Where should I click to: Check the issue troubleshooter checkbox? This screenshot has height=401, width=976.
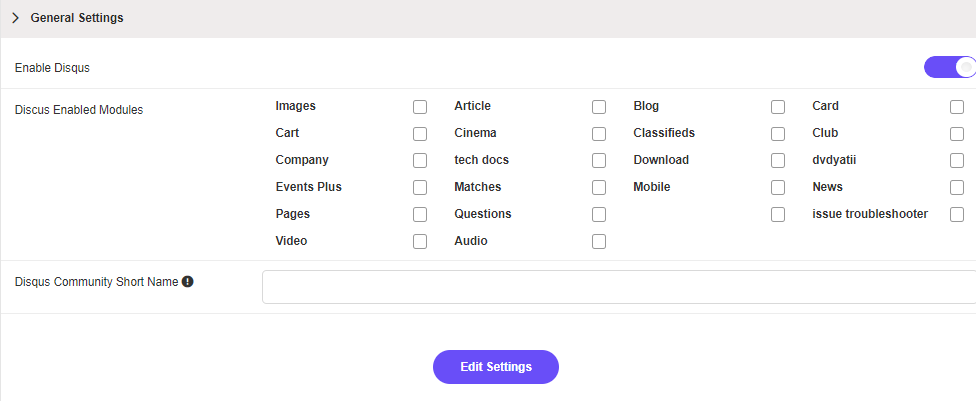click(x=957, y=215)
